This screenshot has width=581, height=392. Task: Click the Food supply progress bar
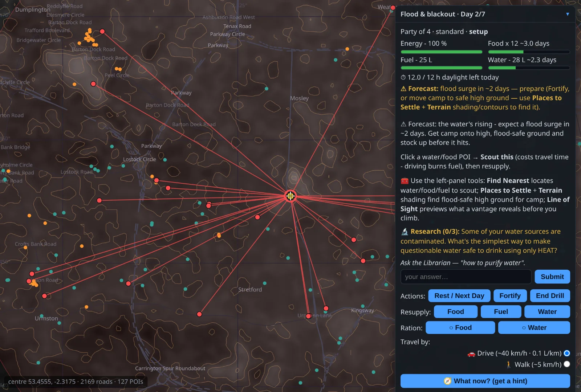529,52
